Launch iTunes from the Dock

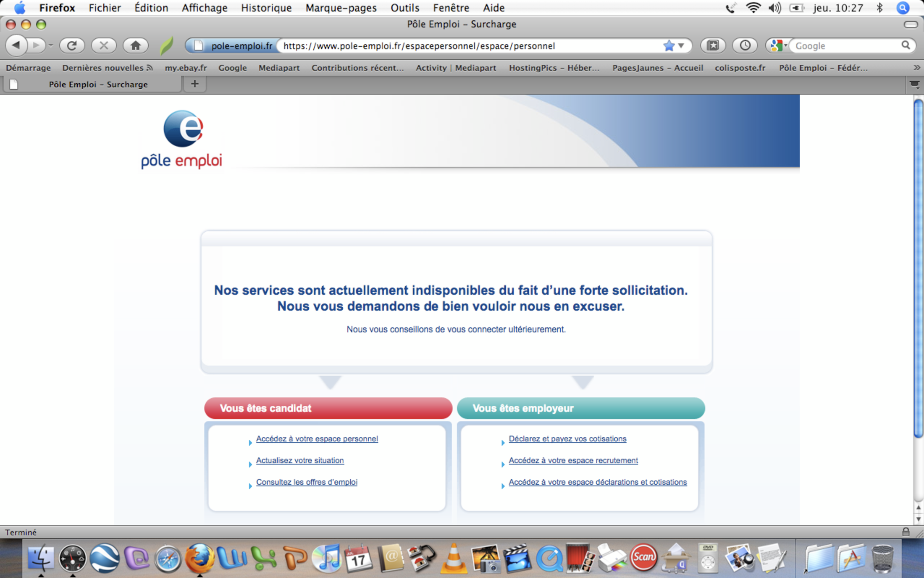click(327, 558)
